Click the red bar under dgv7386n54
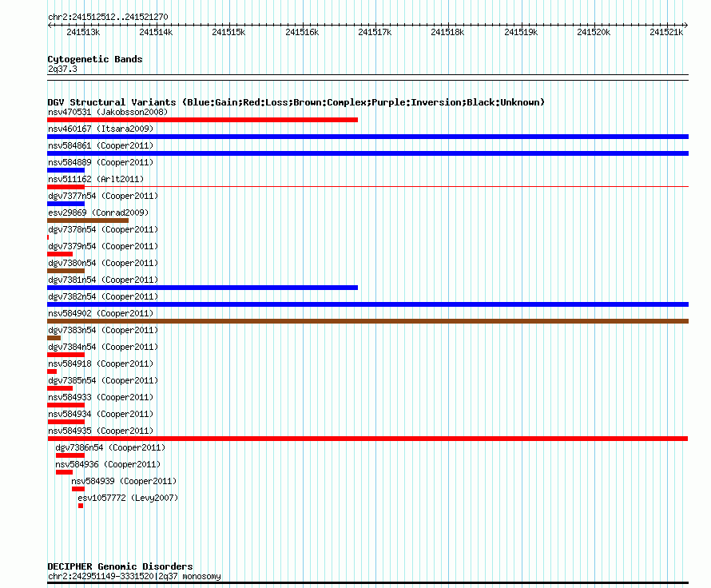711x588 pixels. pyautogui.click(x=70, y=455)
